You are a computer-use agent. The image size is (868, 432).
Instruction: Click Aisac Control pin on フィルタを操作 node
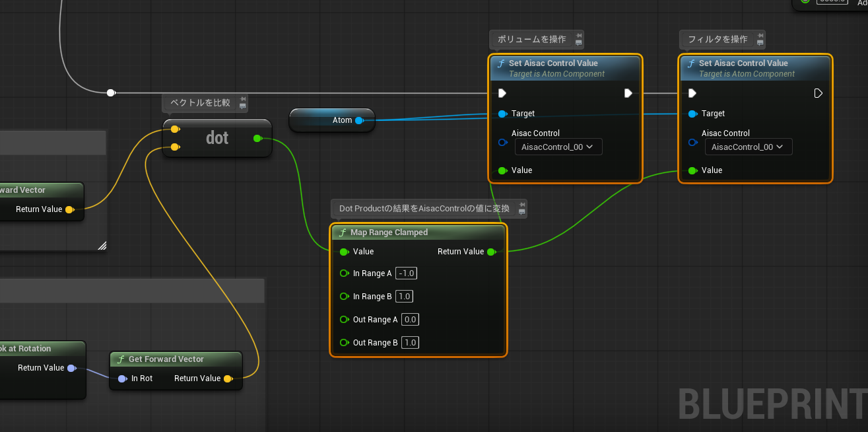point(692,142)
